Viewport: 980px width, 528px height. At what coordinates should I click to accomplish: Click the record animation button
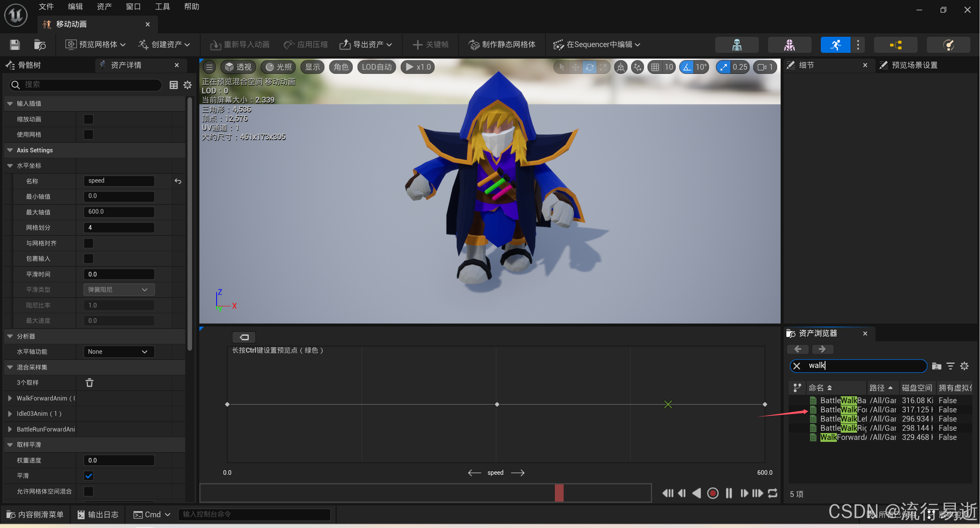(713, 493)
